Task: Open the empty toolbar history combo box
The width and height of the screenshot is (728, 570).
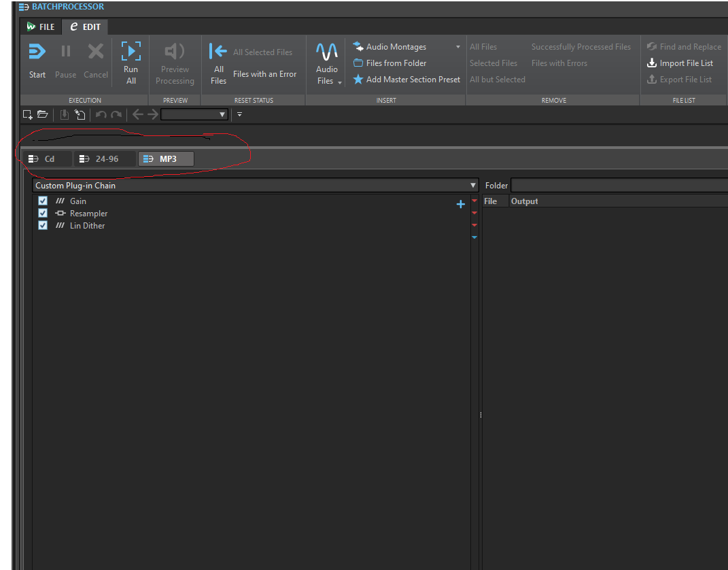Action: [194, 114]
